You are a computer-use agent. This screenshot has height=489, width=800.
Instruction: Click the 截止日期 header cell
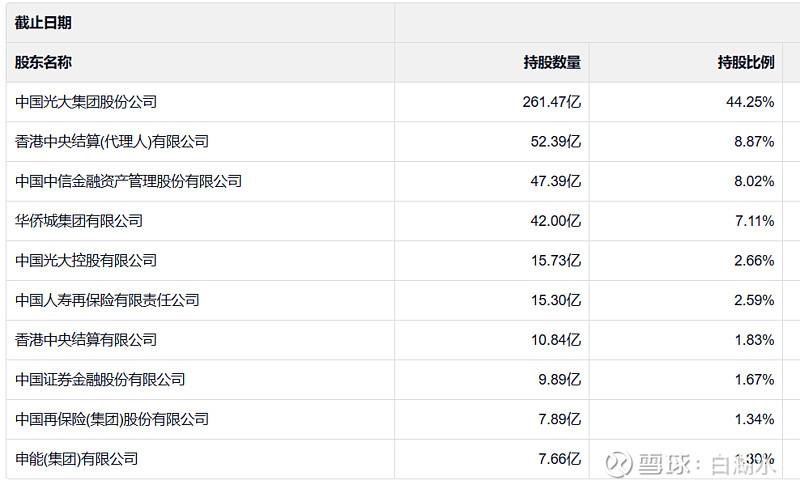pyautogui.click(x=43, y=22)
